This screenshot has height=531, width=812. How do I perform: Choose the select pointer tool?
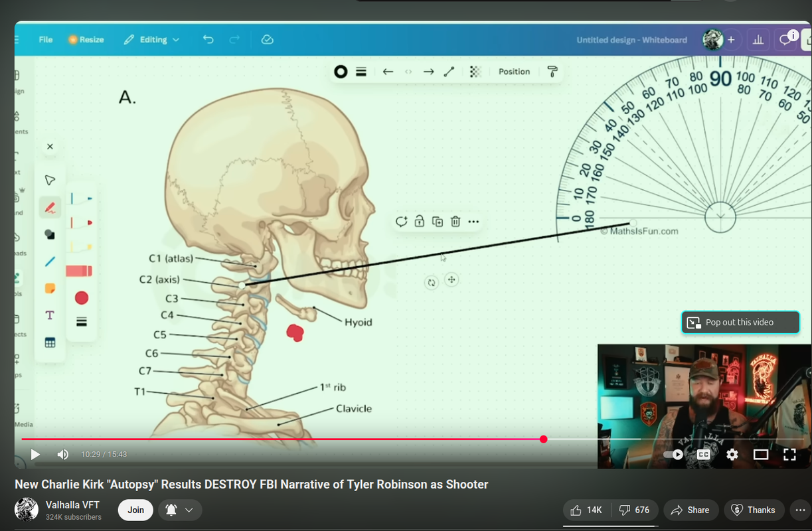[50, 181]
